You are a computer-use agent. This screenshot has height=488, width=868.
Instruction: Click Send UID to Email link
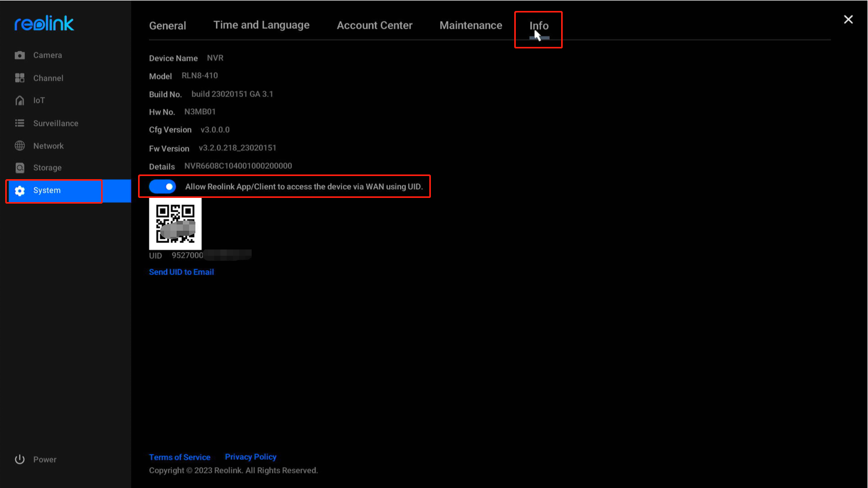pos(181,272)
